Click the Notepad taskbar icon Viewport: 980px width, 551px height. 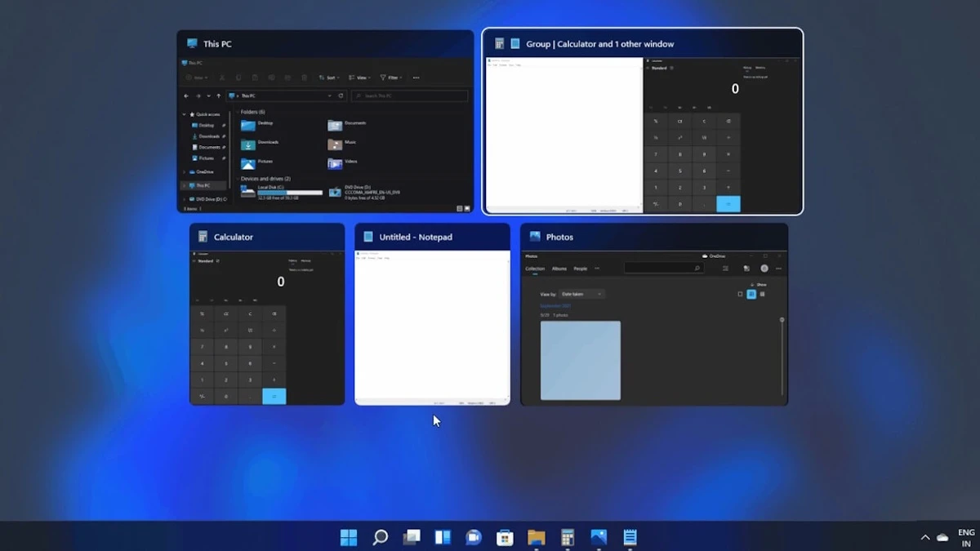coord(630,537)
